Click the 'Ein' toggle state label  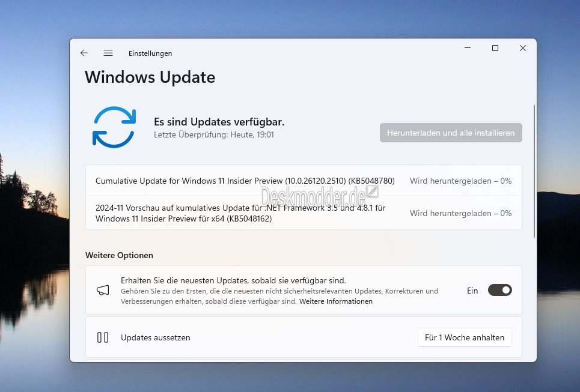coord(472,291)
